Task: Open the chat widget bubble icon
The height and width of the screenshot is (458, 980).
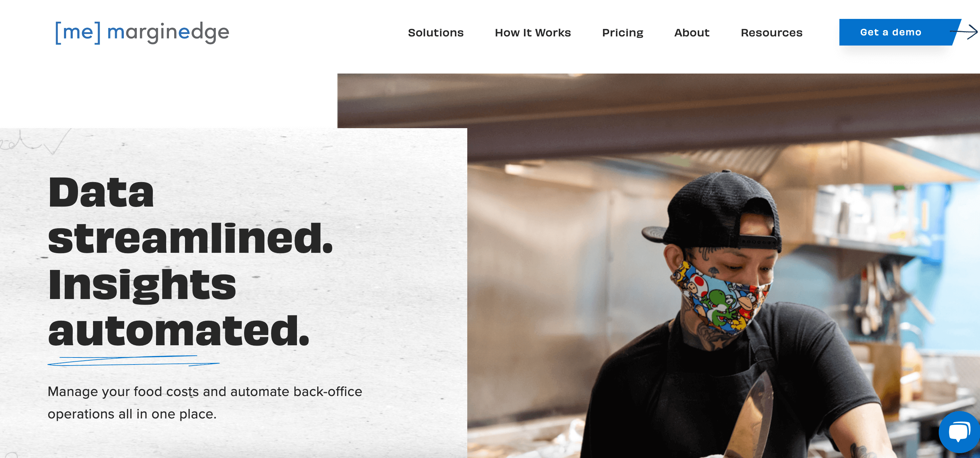Action: 959,432
